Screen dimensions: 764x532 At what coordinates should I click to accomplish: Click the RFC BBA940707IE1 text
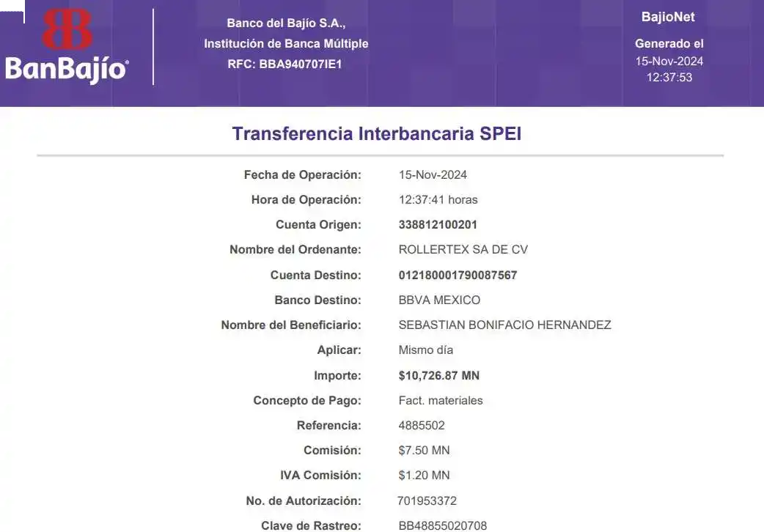pos(285,64)
